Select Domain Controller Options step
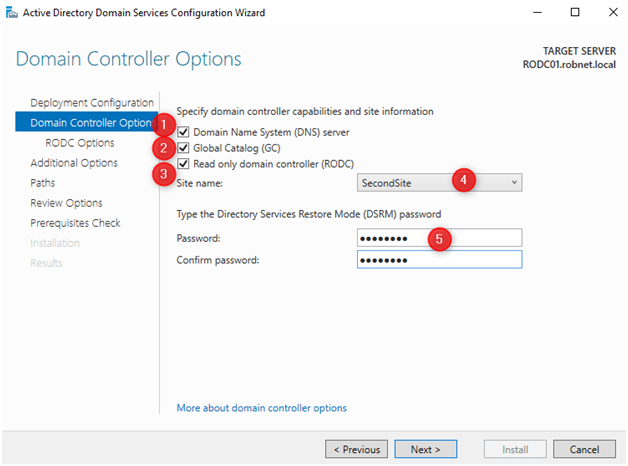628x466 pixels. 87,123
